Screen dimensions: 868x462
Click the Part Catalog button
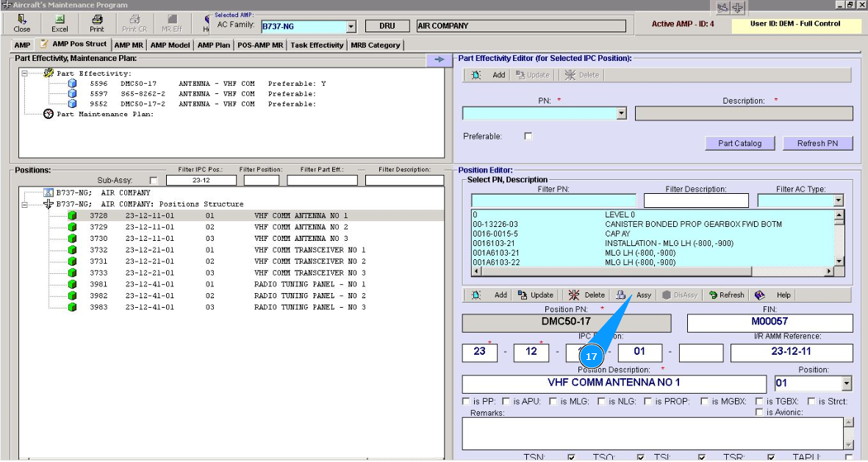(x=739, y=143)
